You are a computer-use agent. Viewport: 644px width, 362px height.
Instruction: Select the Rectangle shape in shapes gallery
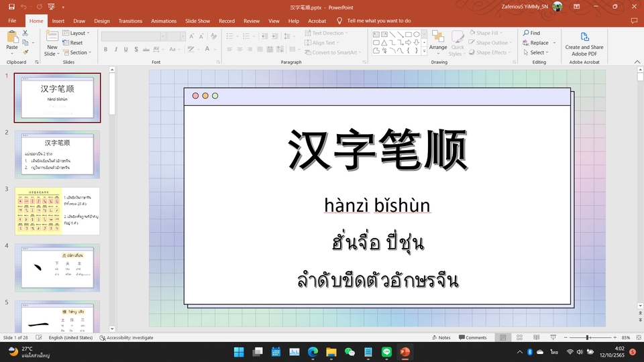409,34
